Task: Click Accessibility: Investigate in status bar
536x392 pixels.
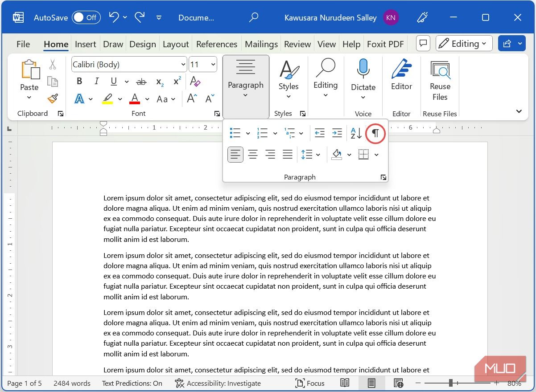Action: (218, 383)
